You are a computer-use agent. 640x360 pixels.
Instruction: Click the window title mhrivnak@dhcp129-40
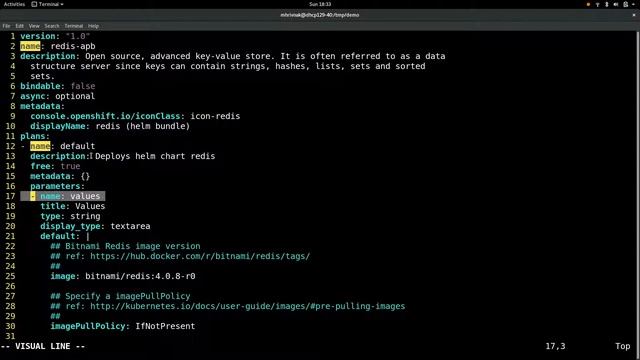(x=320, y=15)
